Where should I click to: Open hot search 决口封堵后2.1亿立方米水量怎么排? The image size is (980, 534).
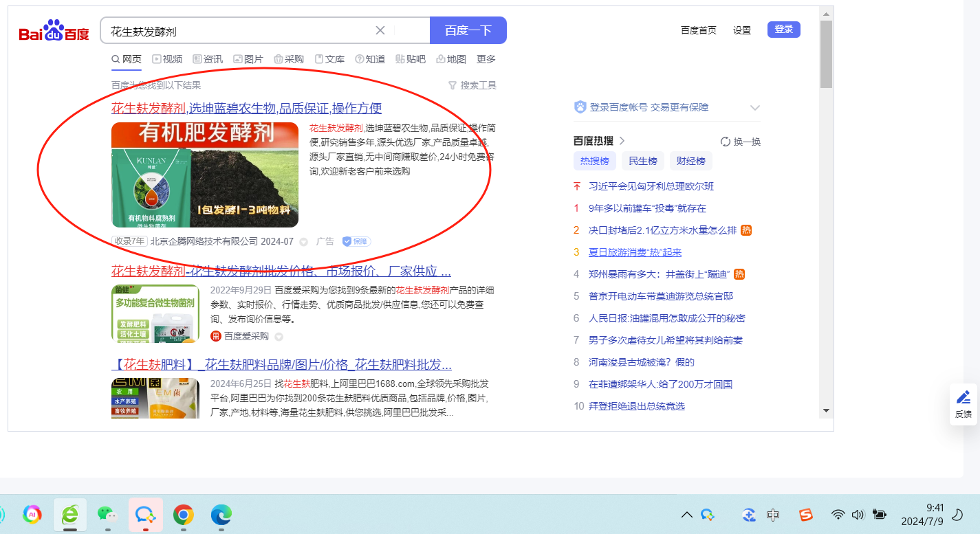(x=662, y=230)
